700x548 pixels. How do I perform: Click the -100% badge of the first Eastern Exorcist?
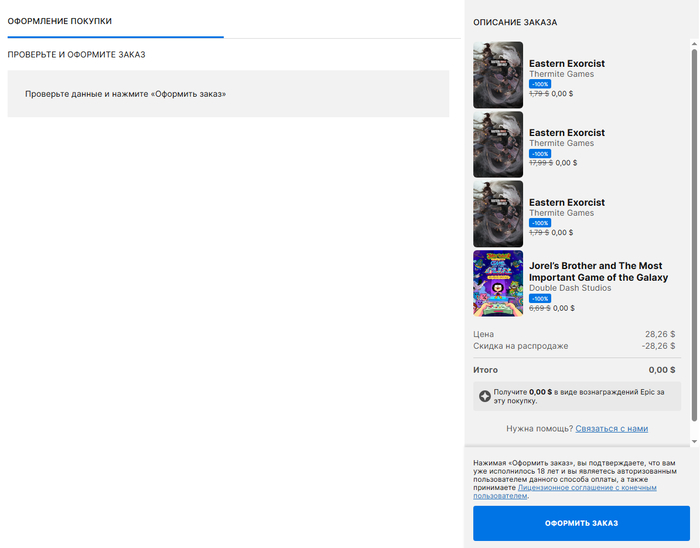[x=540, y=84]
